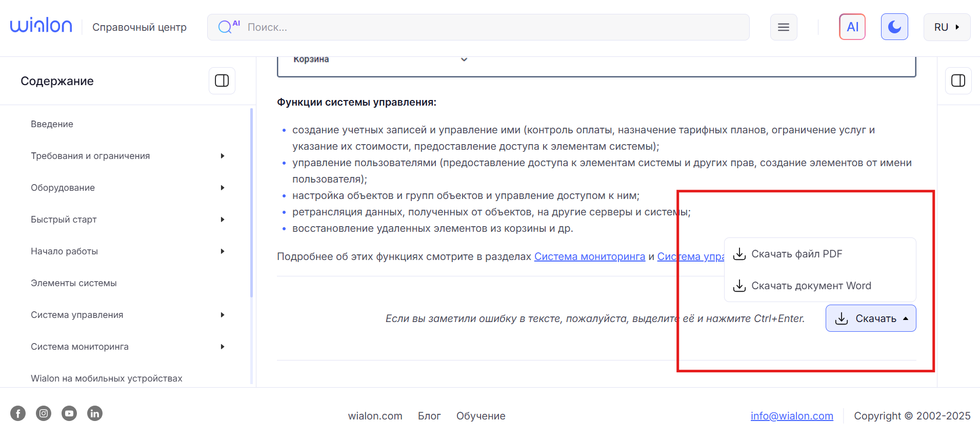Open the Блог footer link
This screenshot has height=441, width=980.
coord(429,416)
